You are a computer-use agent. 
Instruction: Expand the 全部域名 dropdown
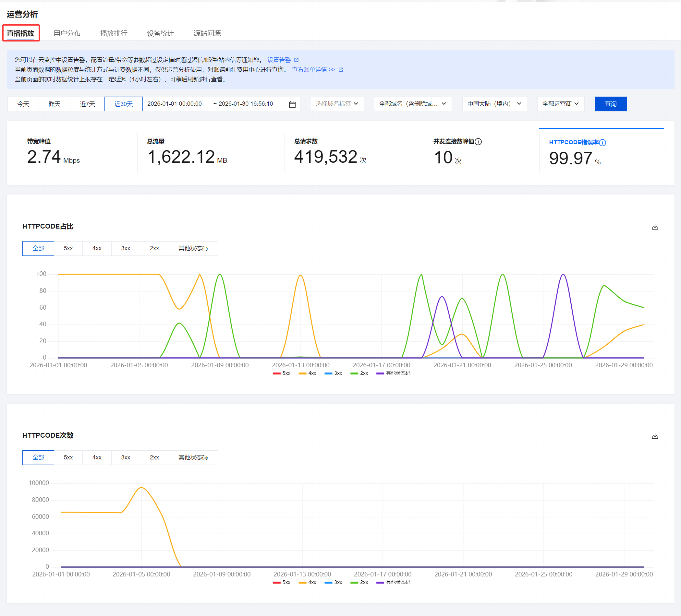point(412,104)
